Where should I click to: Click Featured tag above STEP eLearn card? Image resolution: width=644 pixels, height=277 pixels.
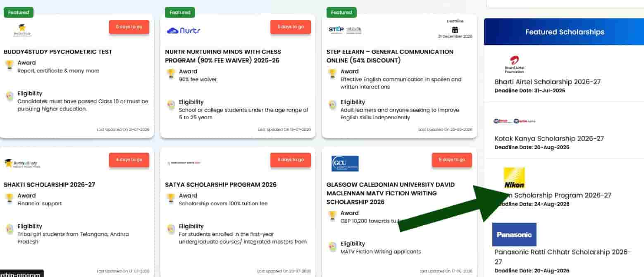pyautogui.click(x=341, y=12)
